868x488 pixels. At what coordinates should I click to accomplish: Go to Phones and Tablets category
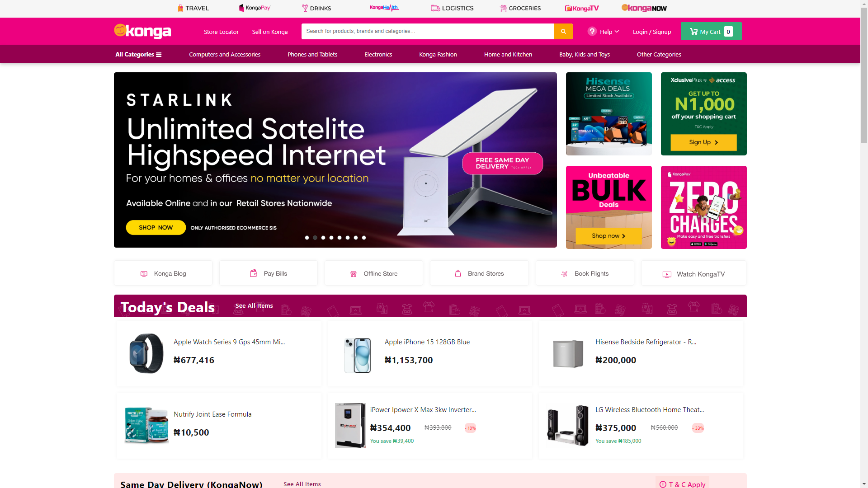pyautogui.click(x=312, y=54)
